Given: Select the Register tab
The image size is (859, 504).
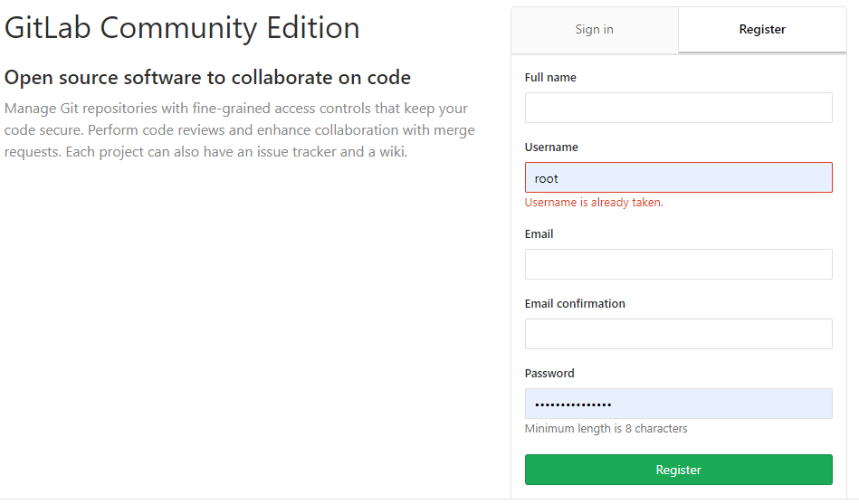Looking at the screenshot, I should click(762, 30).
